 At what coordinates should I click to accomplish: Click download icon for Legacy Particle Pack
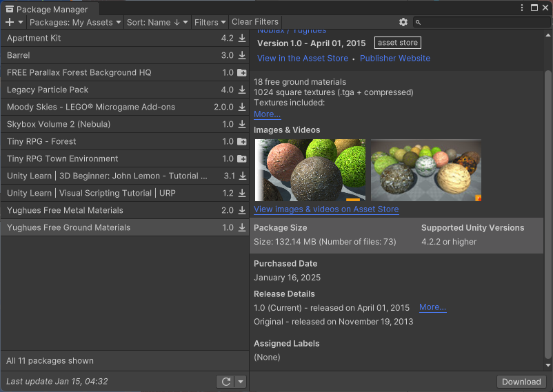tap(242, 90)
